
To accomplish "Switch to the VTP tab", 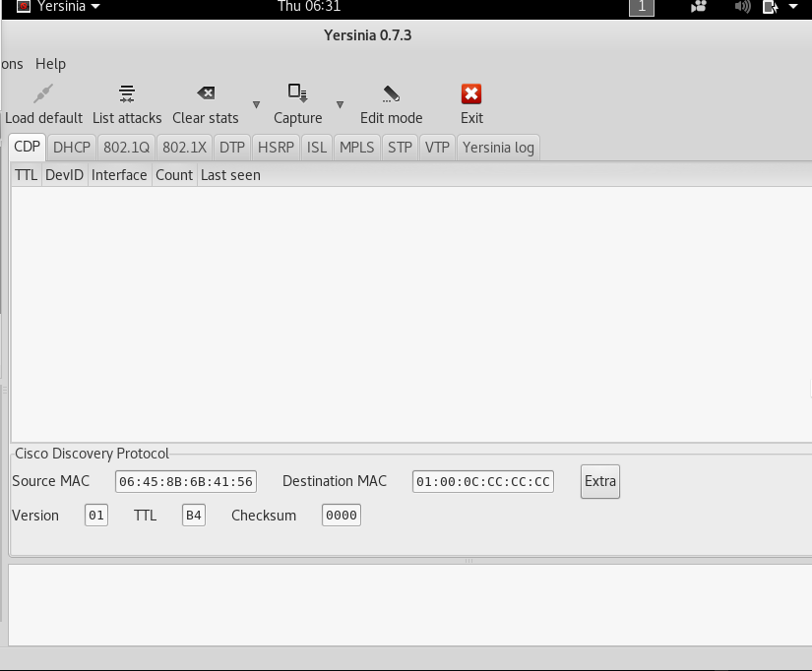I will point(437,148).
